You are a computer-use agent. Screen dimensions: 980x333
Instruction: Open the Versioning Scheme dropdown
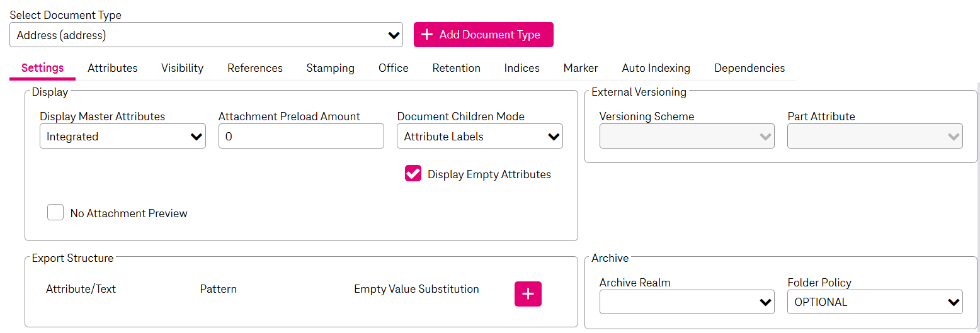687,136
